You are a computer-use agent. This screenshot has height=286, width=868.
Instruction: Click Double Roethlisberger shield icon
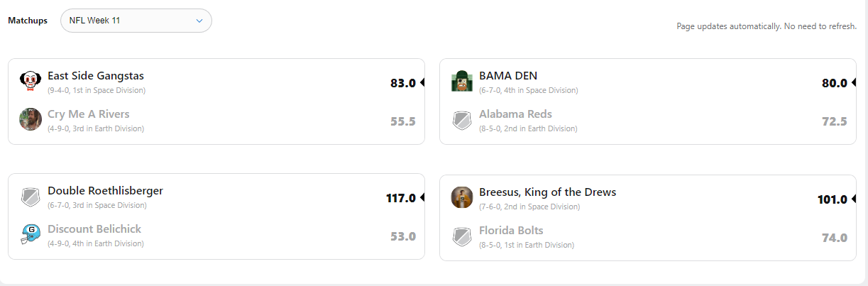pos(31,197)
